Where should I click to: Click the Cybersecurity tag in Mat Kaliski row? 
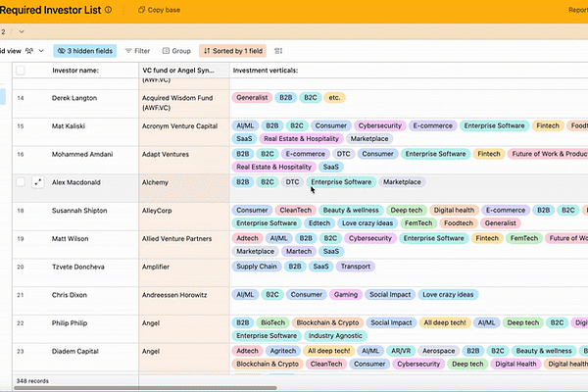pos(379,125)
